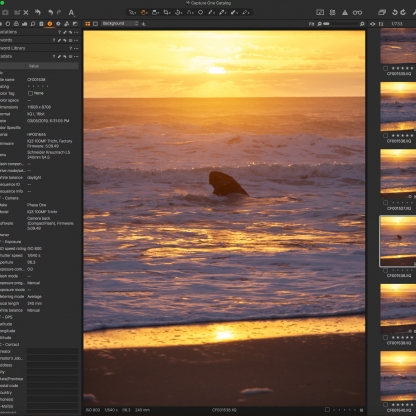Click the camera capture icon in the toolbar
This screenshot has height=416, width=416.
[x=5, y=13]
